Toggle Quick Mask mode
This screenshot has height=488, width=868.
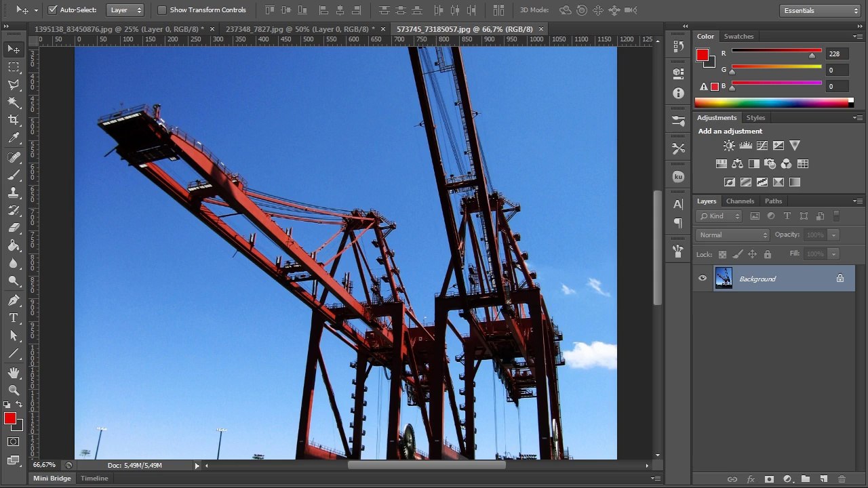(14, 442)
